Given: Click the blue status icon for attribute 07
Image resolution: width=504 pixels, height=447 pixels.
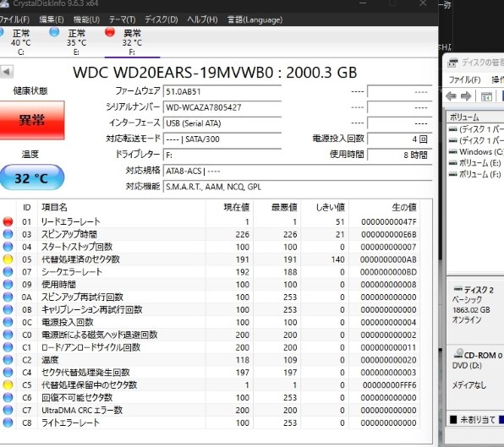Looking at the screenshot, I should [8, 272].
